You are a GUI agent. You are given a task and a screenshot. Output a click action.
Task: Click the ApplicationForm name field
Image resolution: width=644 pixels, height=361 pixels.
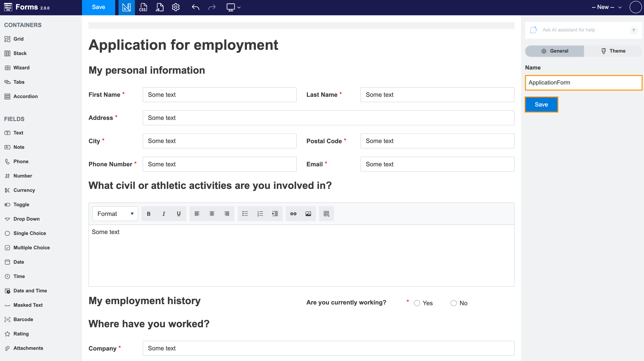tap(583, 83)
